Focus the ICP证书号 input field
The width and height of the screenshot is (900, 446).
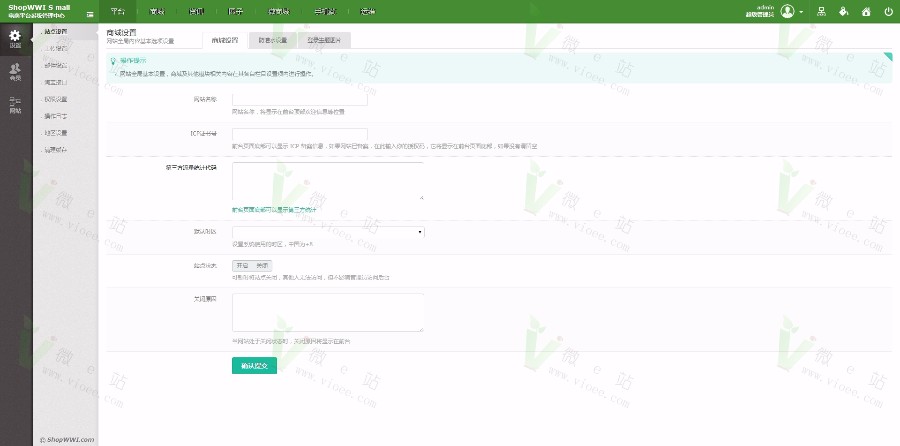pyautogui.click(x=300, y=134)
